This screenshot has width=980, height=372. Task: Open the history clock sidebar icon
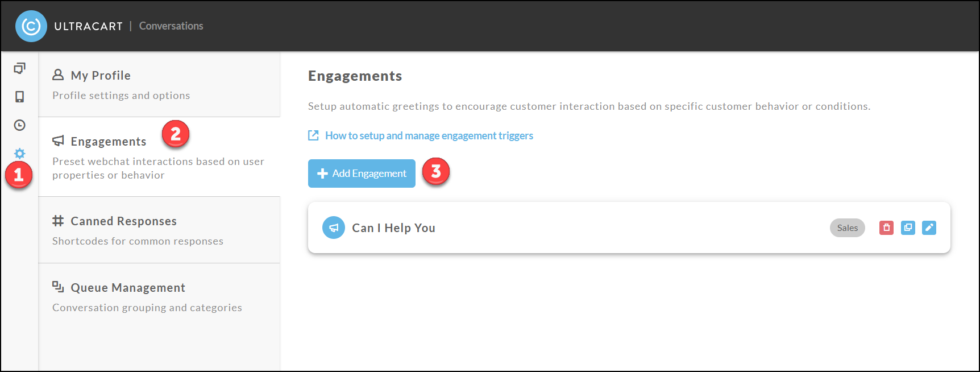point(20,125)
